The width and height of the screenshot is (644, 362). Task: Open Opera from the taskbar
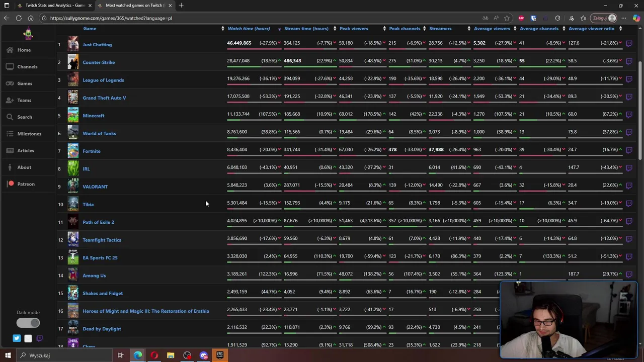coord(154,355)
